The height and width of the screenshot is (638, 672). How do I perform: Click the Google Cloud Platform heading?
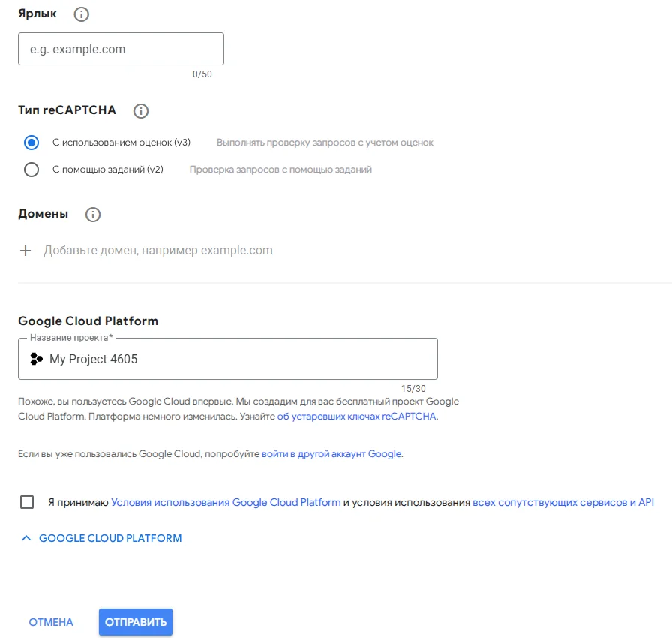[x=88, y=321]
